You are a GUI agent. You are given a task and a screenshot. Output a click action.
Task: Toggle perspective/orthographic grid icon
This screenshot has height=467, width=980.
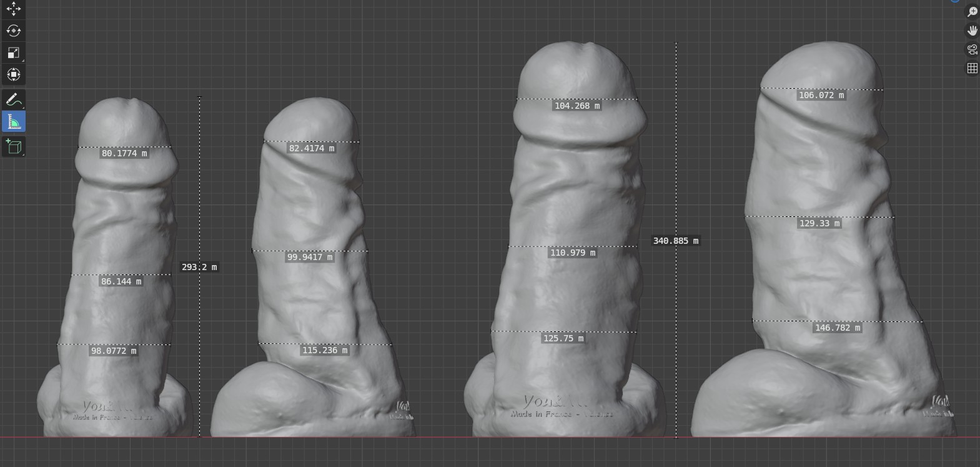972,68
